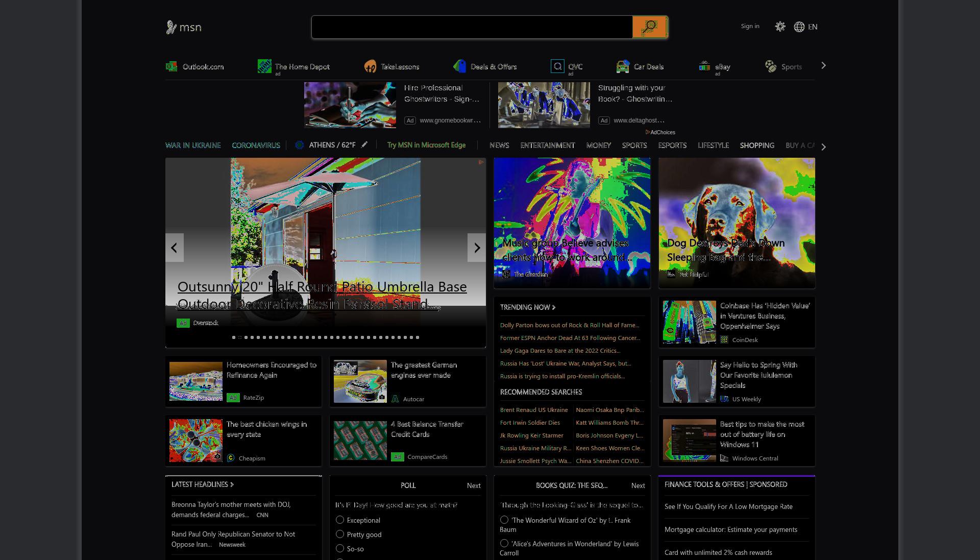This screenshot has height=560, width=980.
Task: Open Coinbase 'Hidden Value' article
Action: point(765,315)
